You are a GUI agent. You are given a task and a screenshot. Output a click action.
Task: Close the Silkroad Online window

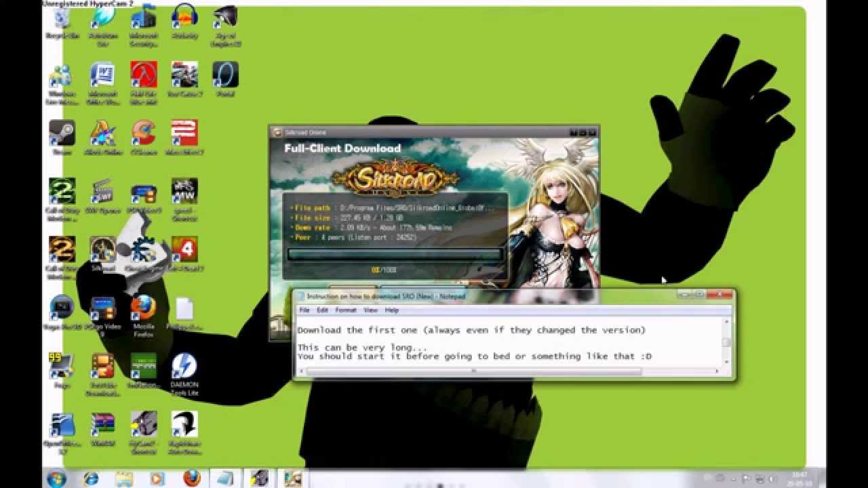593,132
